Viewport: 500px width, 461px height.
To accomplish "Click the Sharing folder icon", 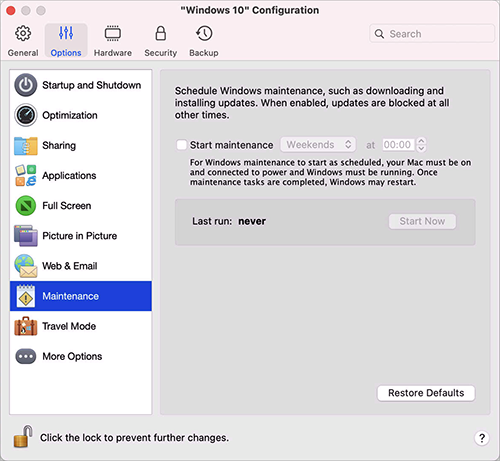I will (26, 145).
